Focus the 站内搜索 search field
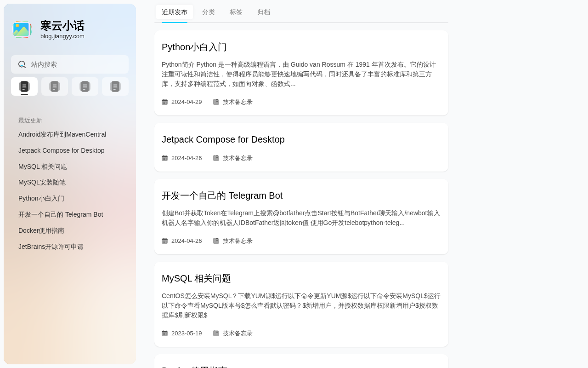Viewport: 588px width, 368px height. (x=70, y=64)
